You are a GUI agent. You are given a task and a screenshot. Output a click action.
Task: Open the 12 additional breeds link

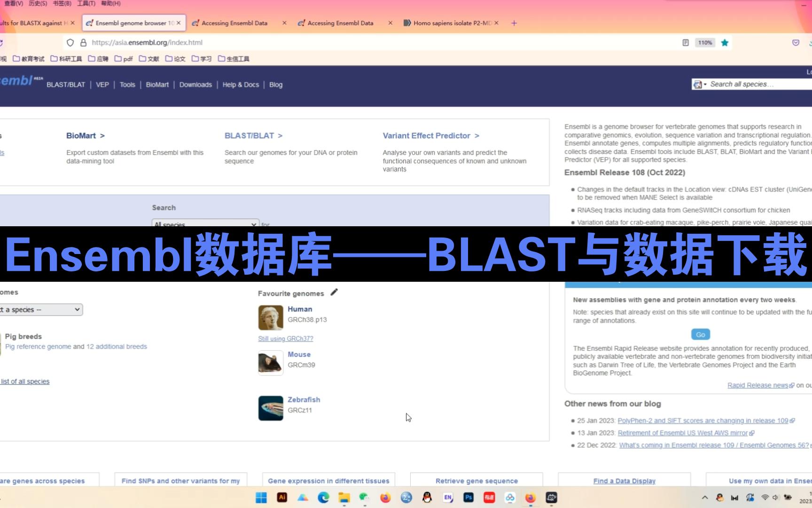(117, 347)
